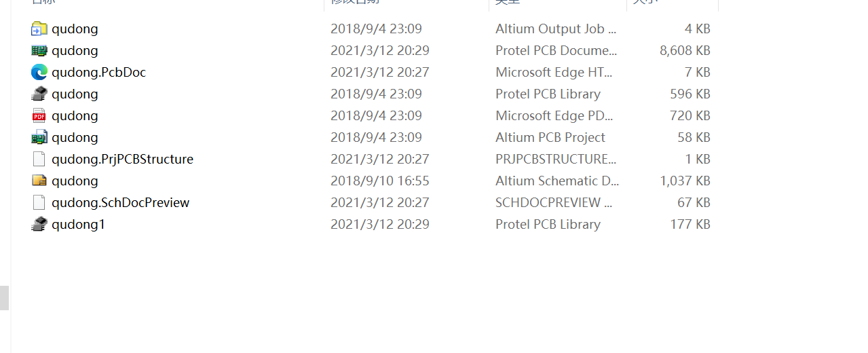Click the Protel PCB Document file icon
The height and width of the screenshot is (353, 868).
(x=39, y=50)
